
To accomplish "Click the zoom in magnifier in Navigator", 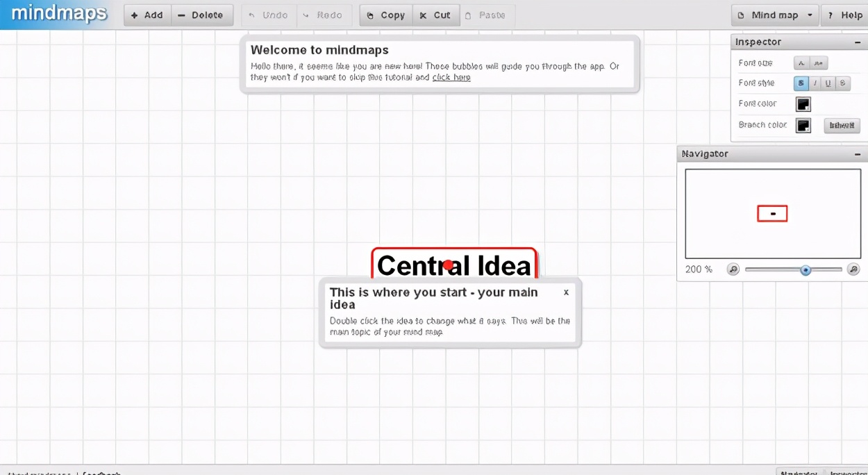I will tap(854, 269).
